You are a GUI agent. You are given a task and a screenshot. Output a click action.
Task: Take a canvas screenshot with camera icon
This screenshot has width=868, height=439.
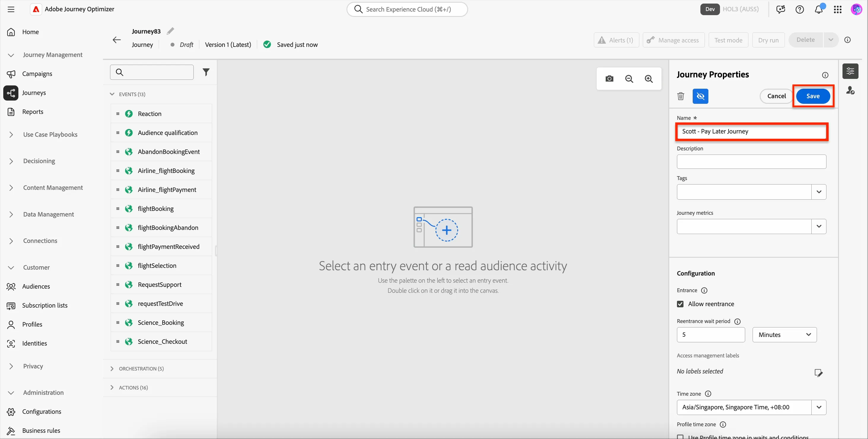609,79
